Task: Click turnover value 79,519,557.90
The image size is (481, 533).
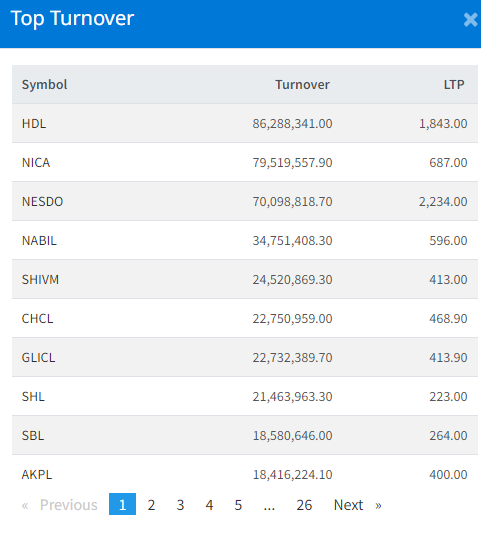Action: click(292, 162)
